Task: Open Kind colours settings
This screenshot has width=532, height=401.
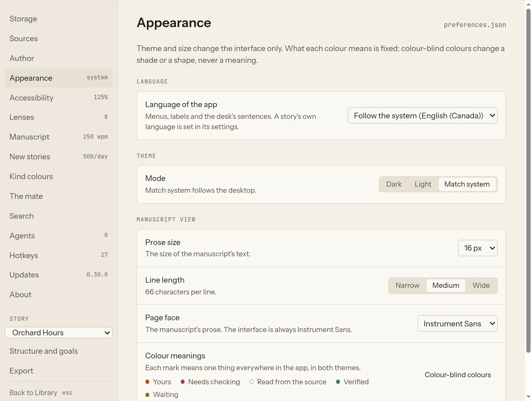Action: (58, 176)
